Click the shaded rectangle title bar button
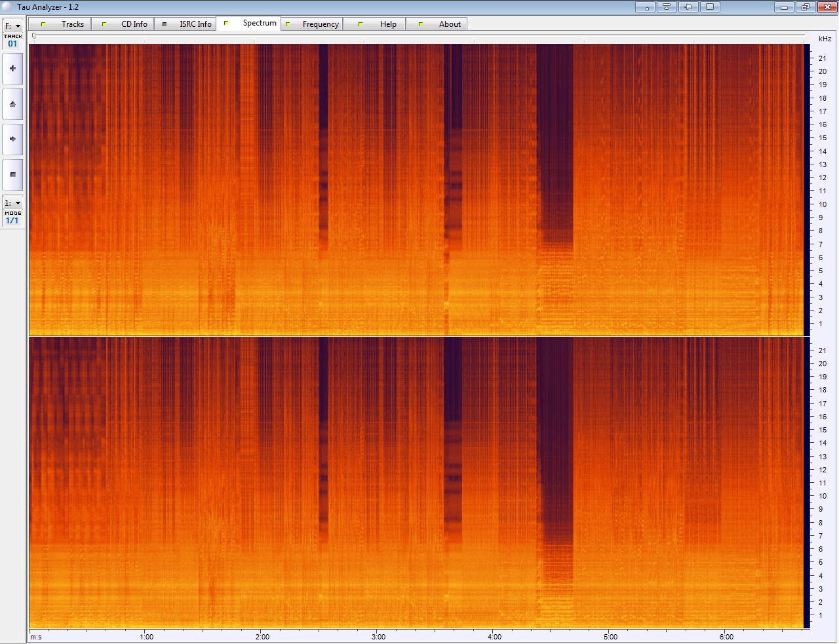The width and height of the screenshot is (839, 644). point(709,7)
